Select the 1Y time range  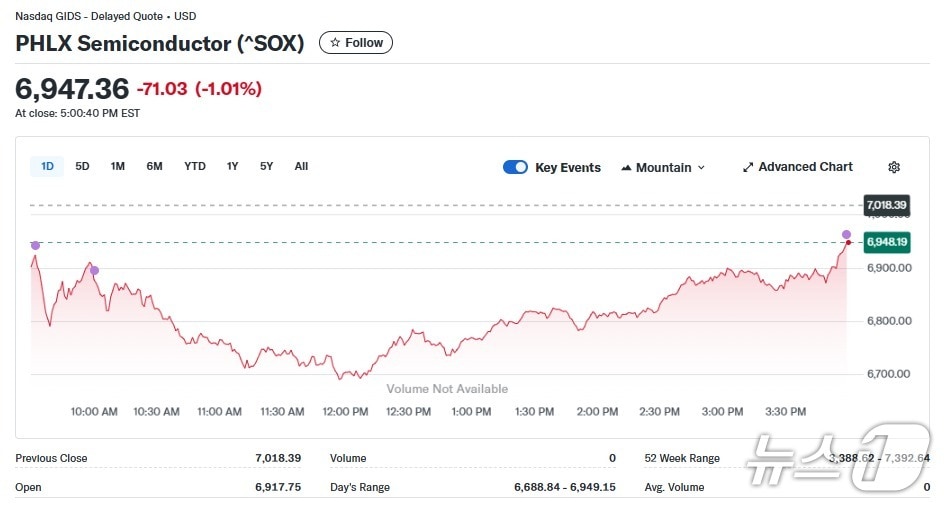click(232, 166)
